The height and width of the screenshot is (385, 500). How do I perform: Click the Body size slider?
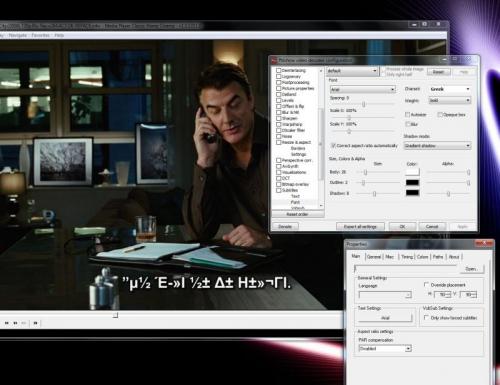365,172
